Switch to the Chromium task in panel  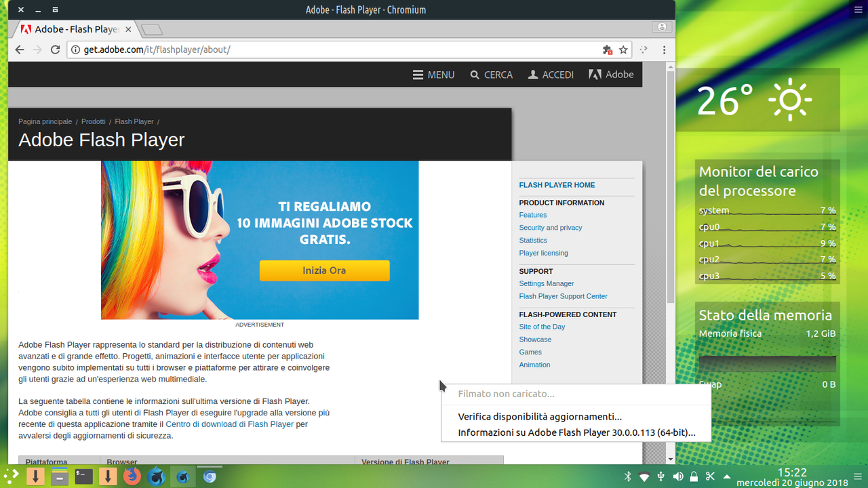(210, 476)
